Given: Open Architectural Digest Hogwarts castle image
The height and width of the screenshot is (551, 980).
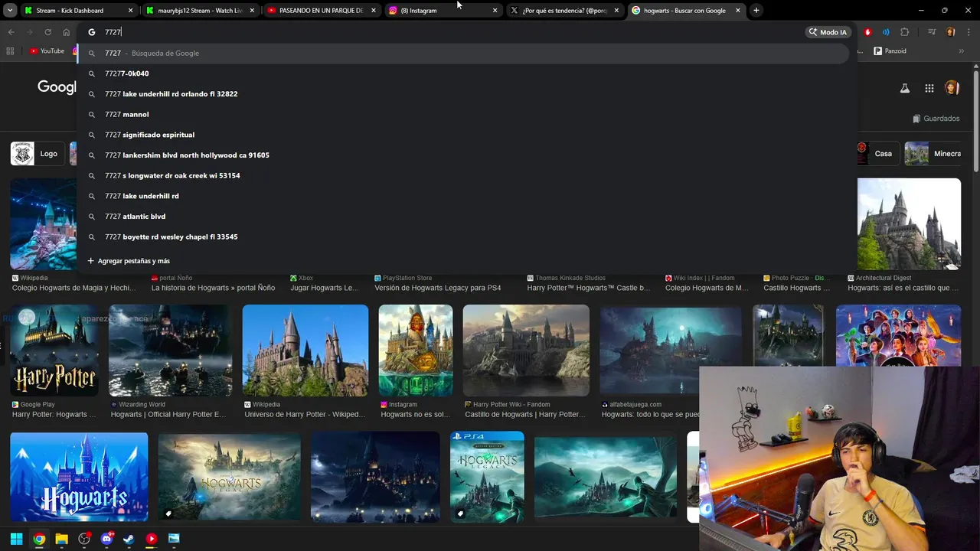Looking at the screenshot, I should (x=909, y=224).
